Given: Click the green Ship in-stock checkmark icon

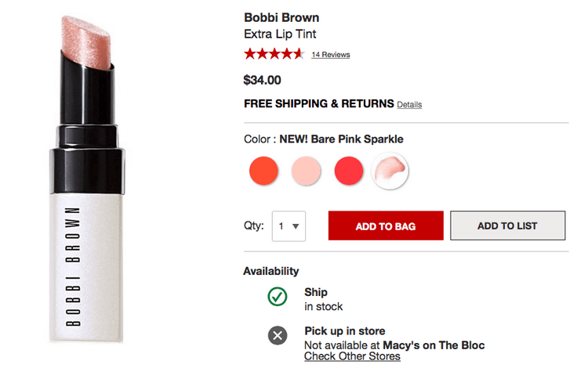Looking at the screenshot, I should tap(278, 298).
